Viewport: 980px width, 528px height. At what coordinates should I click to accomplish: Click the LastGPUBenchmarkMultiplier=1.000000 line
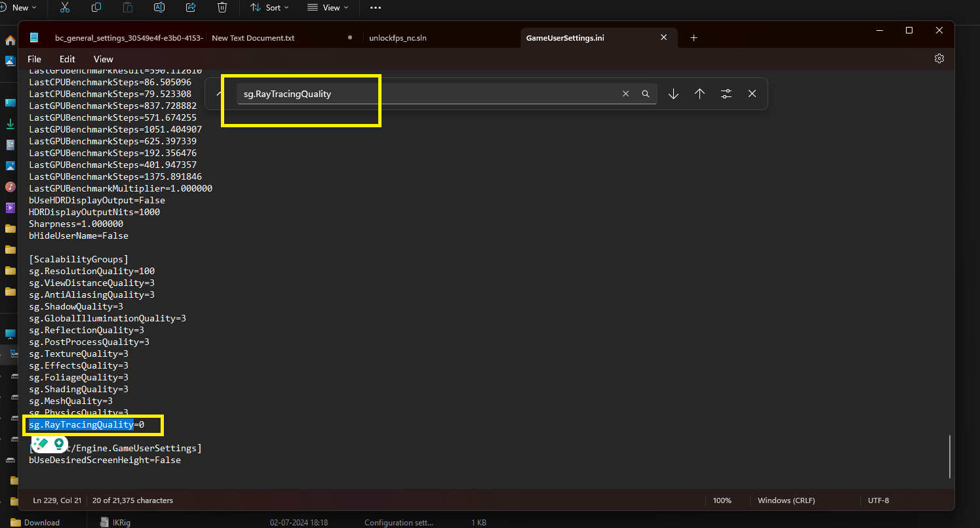click(121, 188)
